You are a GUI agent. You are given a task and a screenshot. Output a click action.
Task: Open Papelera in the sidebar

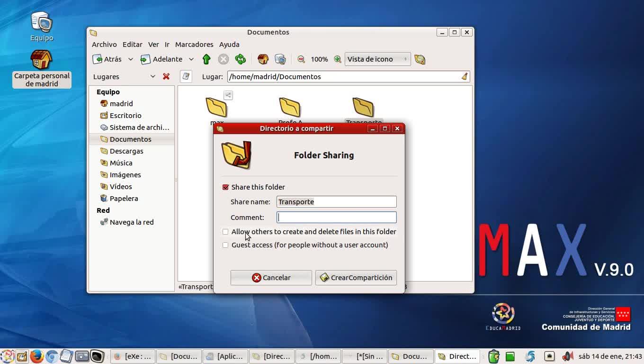[132, 199]
